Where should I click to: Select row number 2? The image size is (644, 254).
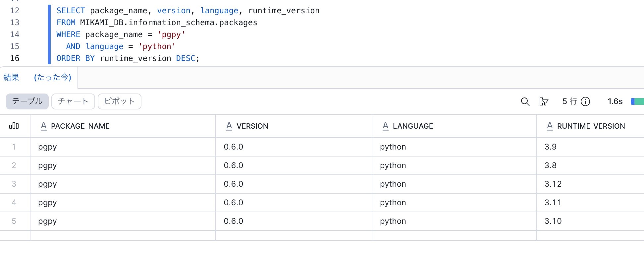[14, 165]
